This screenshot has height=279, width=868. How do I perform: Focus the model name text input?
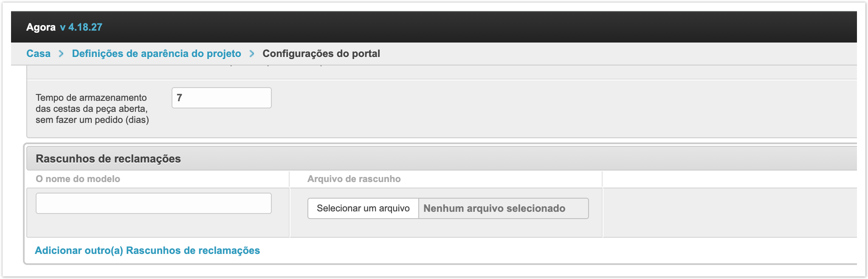(x=153, y=203)
